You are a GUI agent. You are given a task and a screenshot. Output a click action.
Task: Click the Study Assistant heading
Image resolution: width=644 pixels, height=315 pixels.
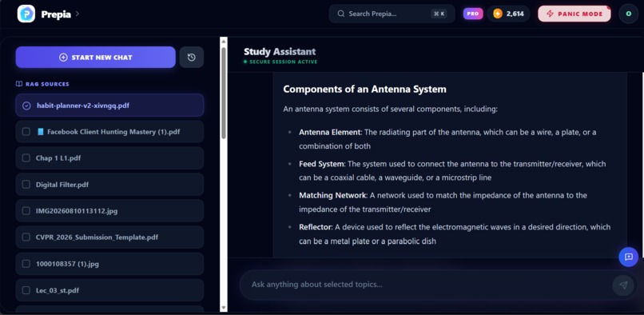coord(280,52)
